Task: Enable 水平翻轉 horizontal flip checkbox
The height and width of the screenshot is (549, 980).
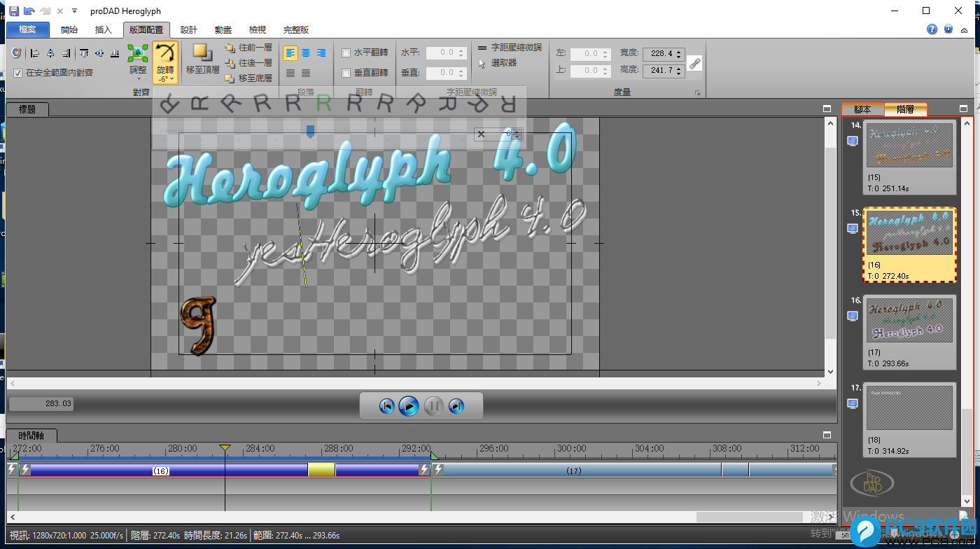Action: point(346,53)
